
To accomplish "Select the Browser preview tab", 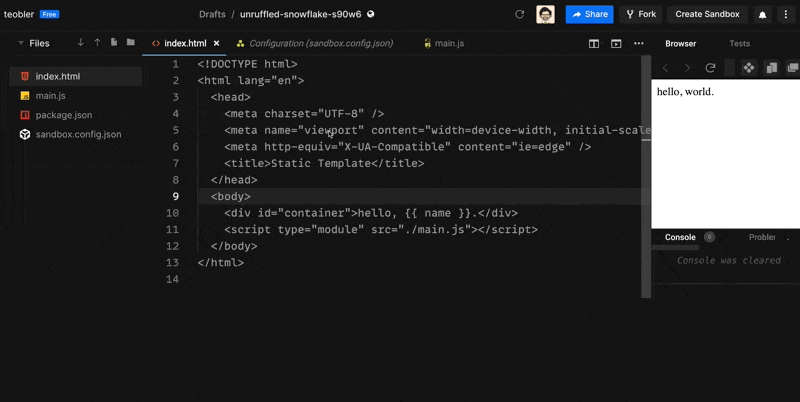I will point(681,44).
